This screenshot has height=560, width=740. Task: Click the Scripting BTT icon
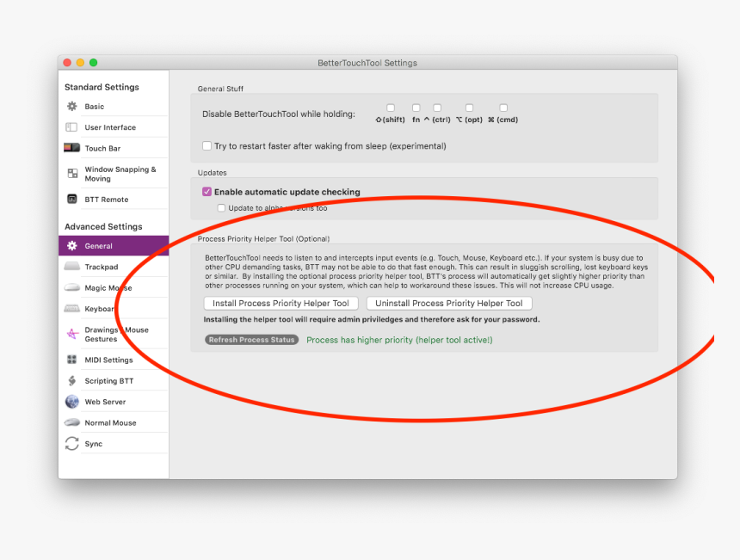[71, 380]
